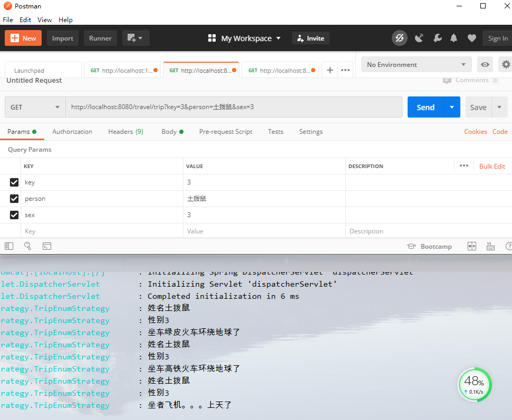
Task: Open the Cookies link
Action: pos(476,132)
